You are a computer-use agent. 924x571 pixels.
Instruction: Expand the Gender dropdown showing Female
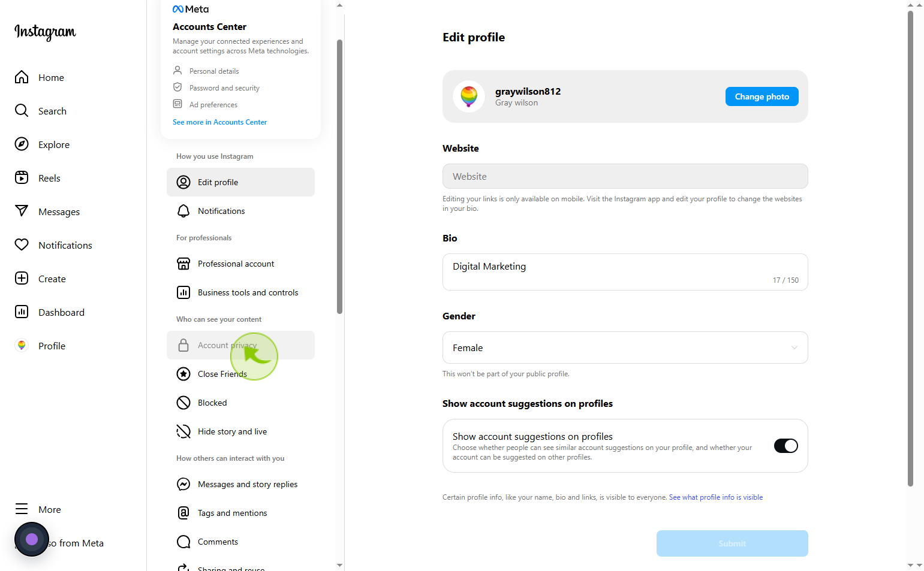point(625,348)
